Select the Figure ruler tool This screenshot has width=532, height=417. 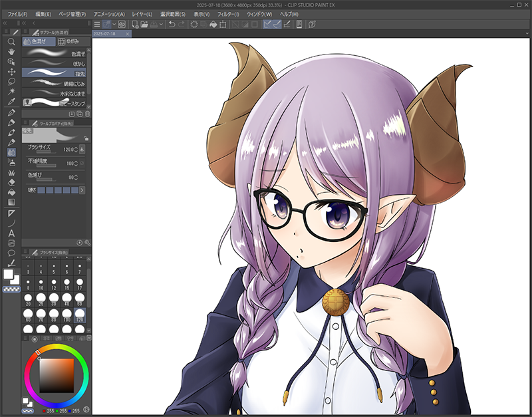pyautogui.click(x=11, y=213)
